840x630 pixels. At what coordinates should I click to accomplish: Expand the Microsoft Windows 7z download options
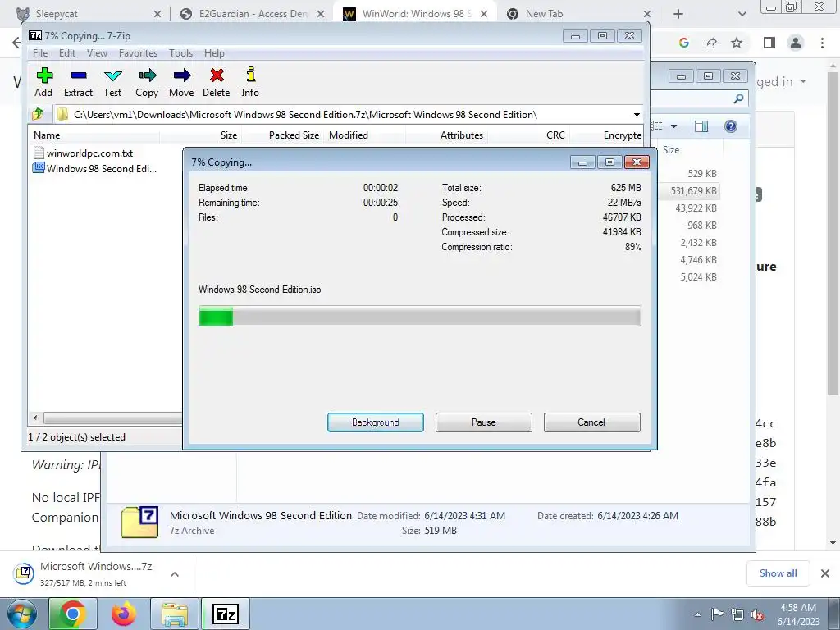(175, 574)
